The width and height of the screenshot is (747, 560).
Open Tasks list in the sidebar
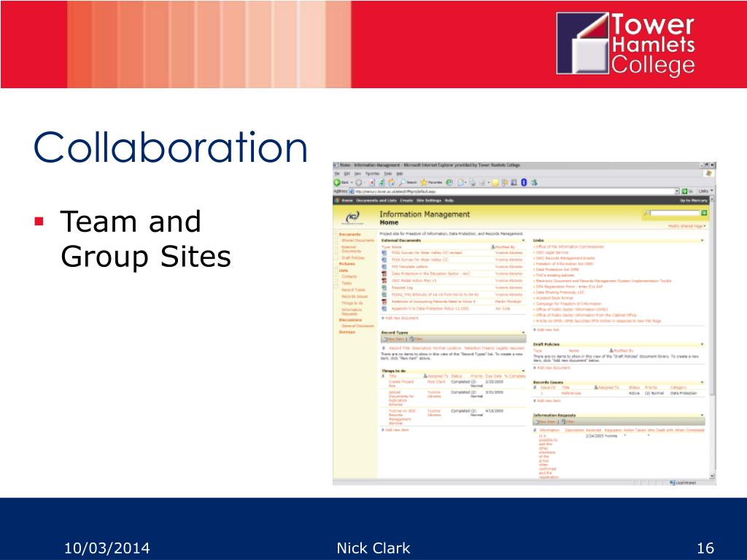coord(347,283)
